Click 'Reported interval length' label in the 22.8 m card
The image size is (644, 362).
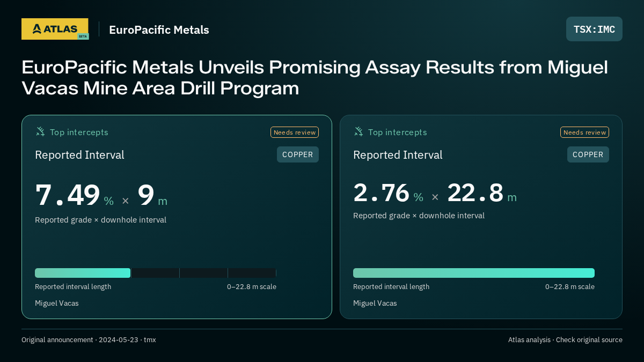(x=391, y=287)
